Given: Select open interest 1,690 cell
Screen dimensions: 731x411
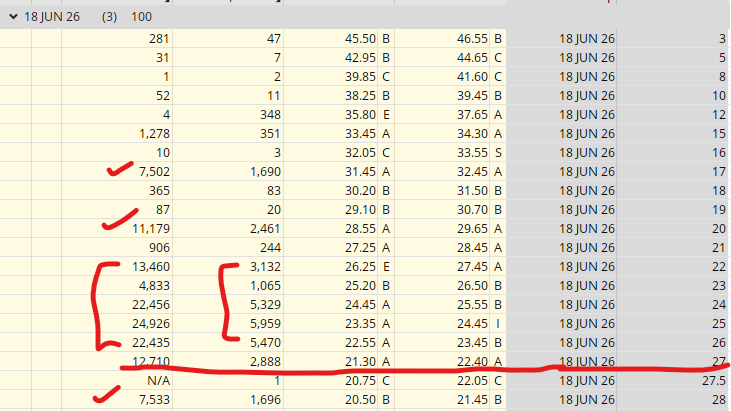Looking at the screenshot, I should (265, 172).
